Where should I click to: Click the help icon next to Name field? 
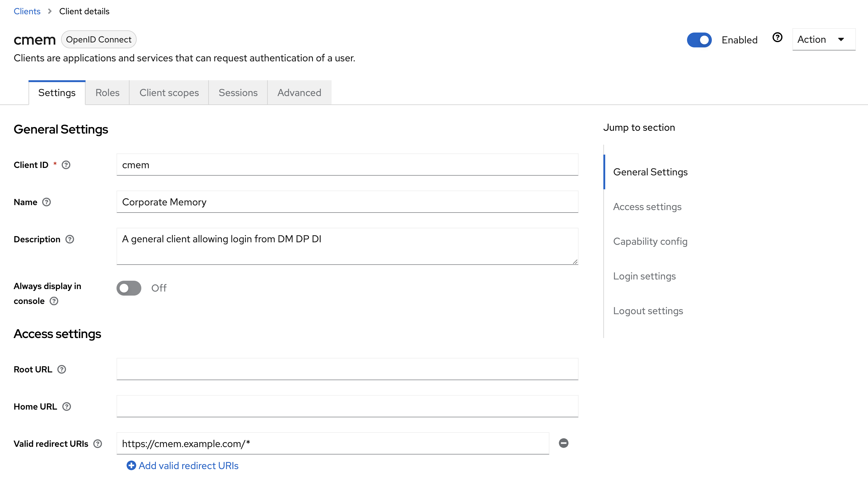click(47, 202)
